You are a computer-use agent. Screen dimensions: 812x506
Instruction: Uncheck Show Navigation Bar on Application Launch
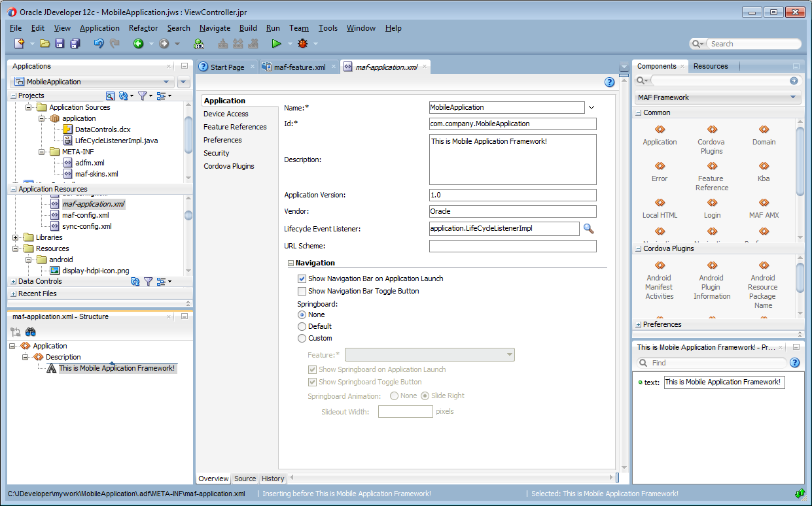pyautogui.click(x=302, y=278)
